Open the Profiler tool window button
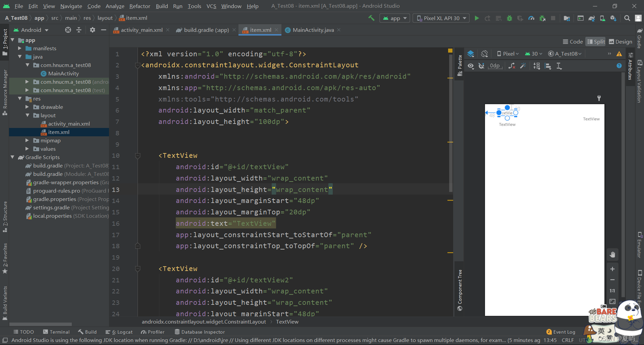Screen dimensions: 644x345 (153, 332)
